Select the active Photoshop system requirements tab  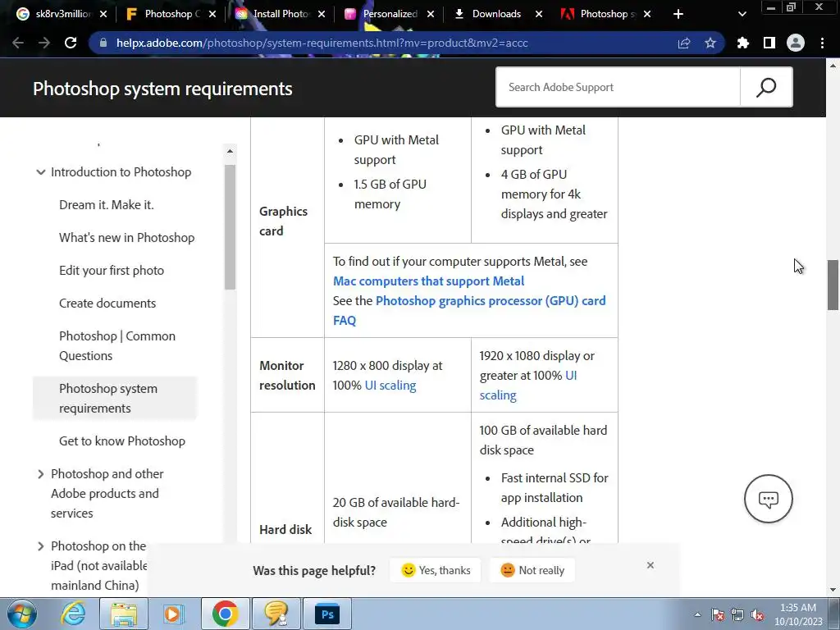click(x=605, y=14)
